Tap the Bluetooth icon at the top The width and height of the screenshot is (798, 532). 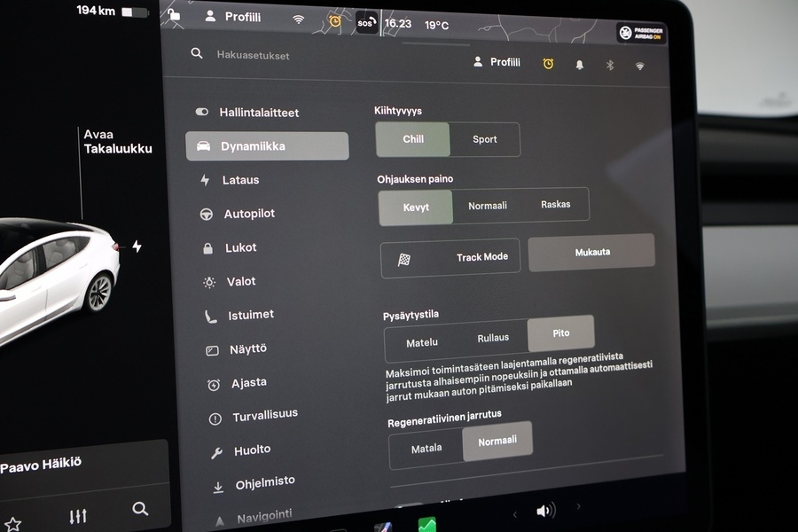609,63
